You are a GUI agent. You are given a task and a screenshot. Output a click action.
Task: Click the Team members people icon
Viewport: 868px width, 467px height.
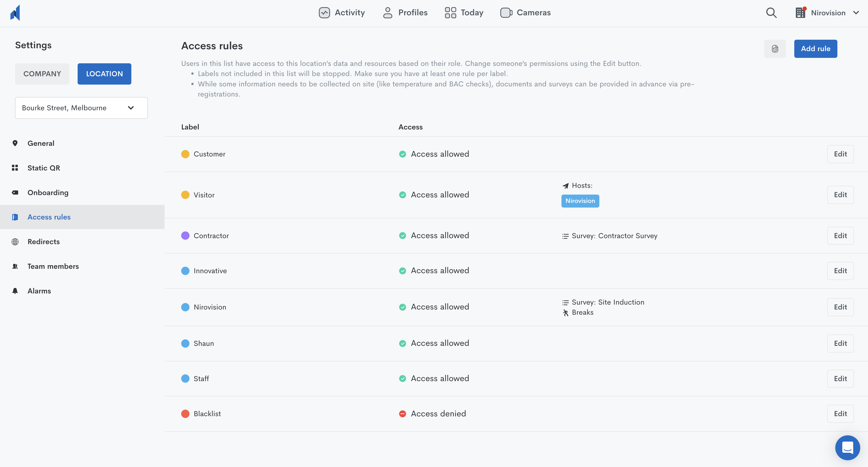15,266
